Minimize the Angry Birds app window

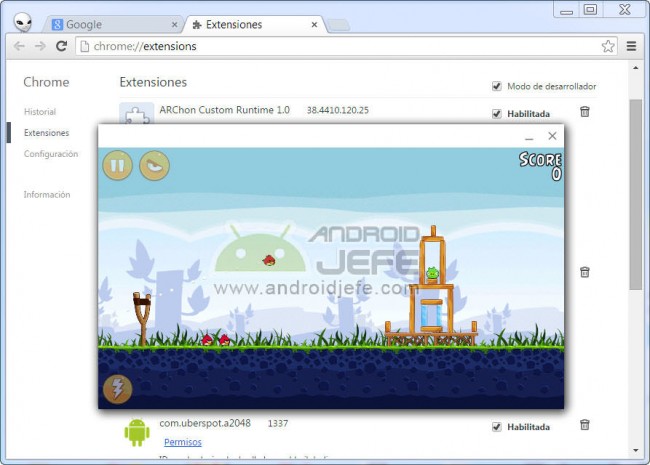pyautogui.click(x=529, y=137)
